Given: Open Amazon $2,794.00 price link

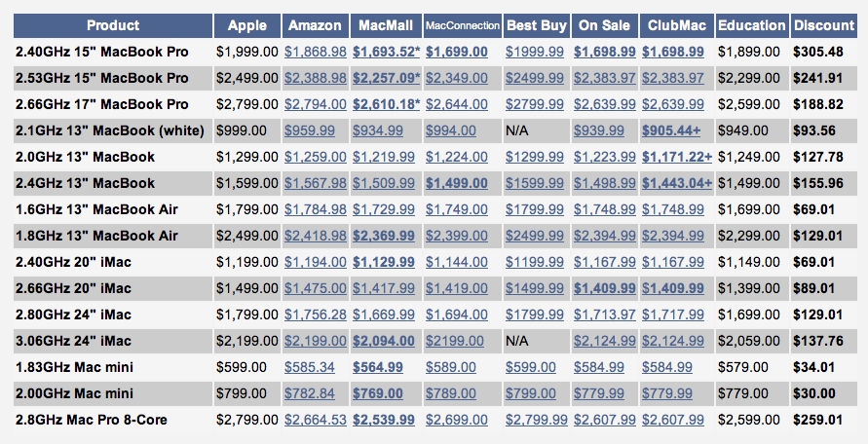Looking at the screenshot, I should (x=316, y=104).
